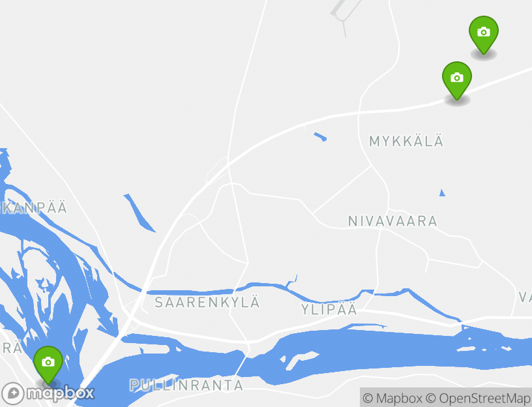Click the MYKKÄLÄ place label
Viewport: 532px width, 407px height.
pos(406,142)
